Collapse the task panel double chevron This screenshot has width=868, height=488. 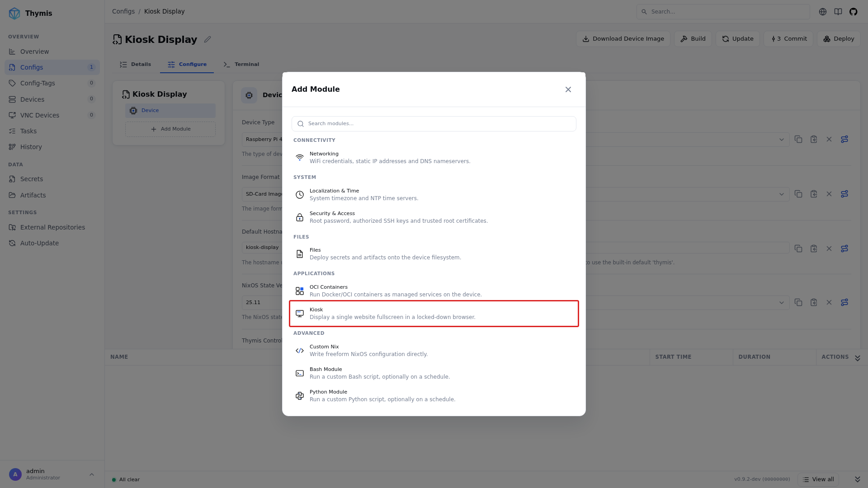pos(858,358)
